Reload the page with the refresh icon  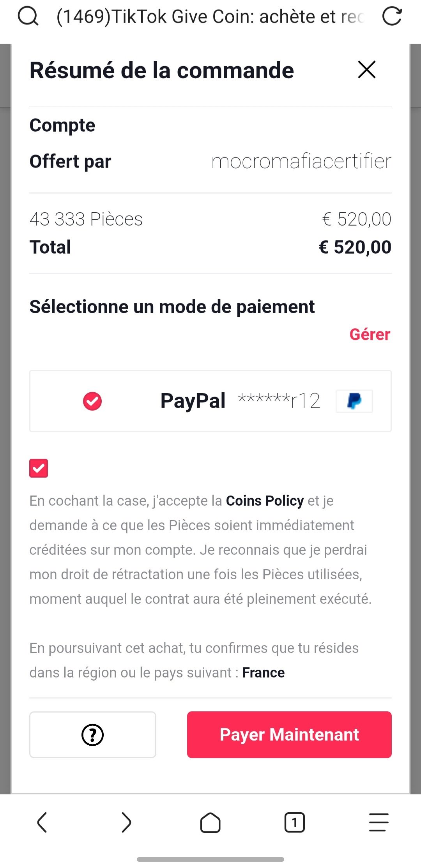tap(392, 16)
